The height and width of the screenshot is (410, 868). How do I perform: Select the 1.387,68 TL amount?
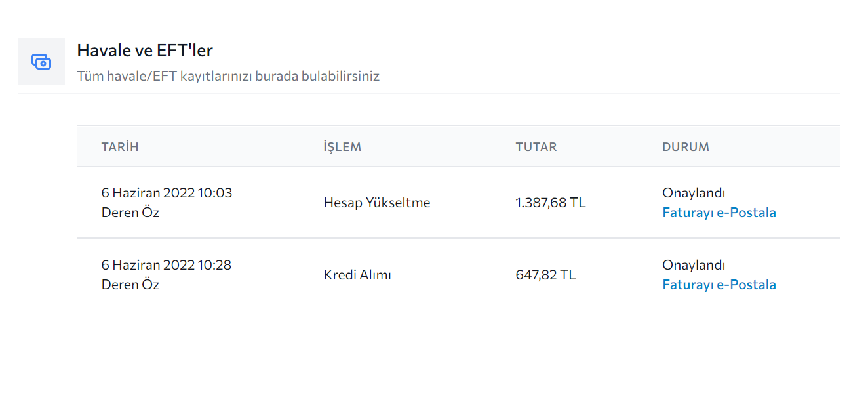pyautogui.click(x=551, y=203)
